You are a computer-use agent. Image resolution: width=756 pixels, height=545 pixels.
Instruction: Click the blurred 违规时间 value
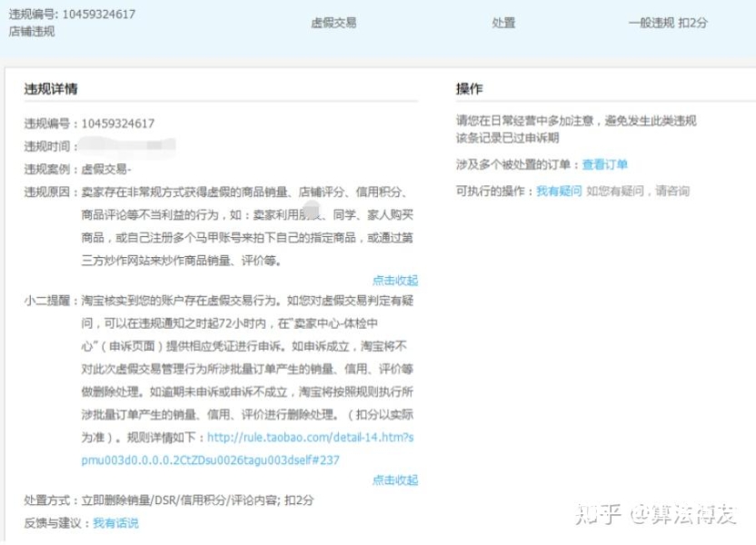pos(127,145)
